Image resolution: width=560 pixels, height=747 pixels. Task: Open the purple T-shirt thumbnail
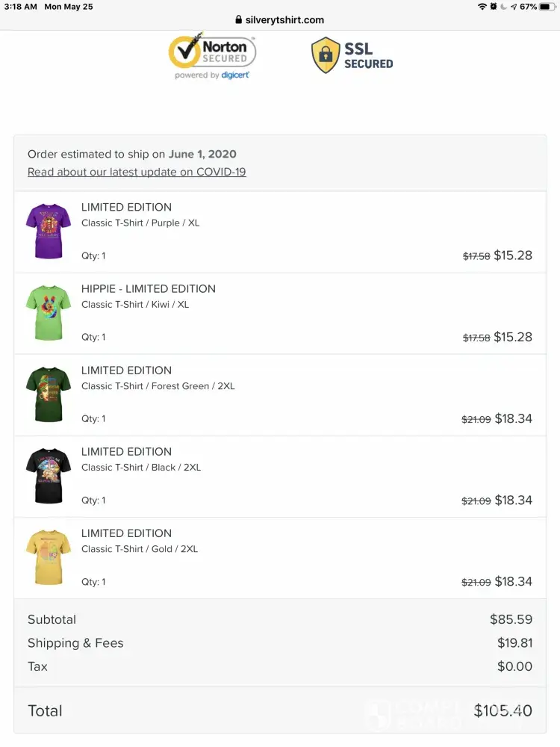click(x=48, y=232)
